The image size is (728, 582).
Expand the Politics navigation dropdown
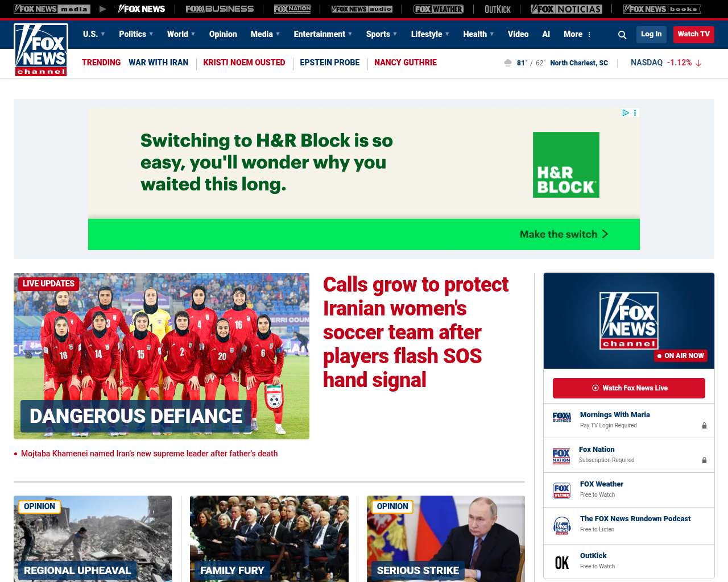[x=136, y=34]
